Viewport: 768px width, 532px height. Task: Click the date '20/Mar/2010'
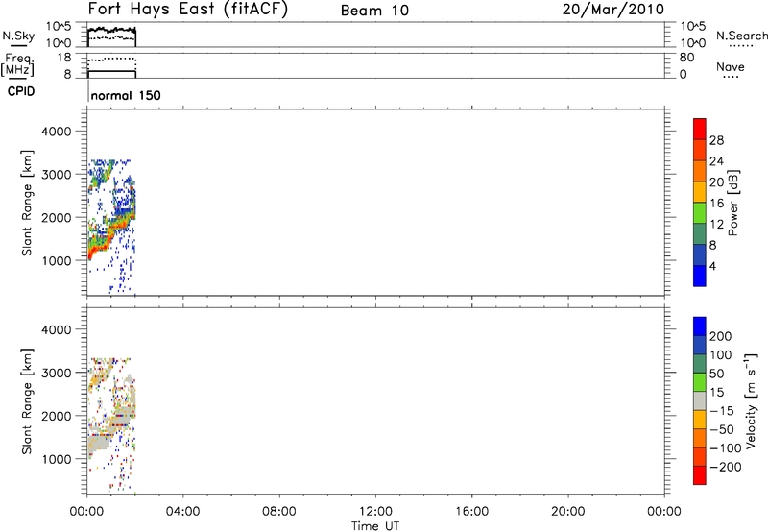(613, 10)
